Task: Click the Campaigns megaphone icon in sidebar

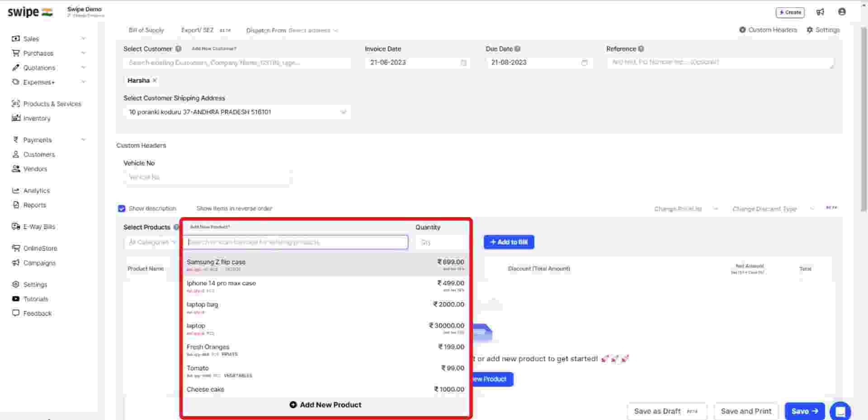Action: [x=16, y=263]
